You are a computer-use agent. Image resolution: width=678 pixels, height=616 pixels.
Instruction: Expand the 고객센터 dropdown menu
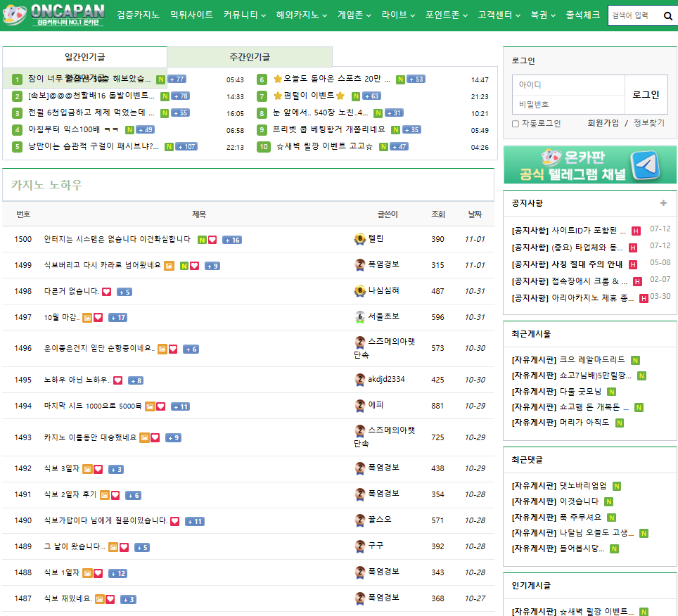click(x=499, y=15)
